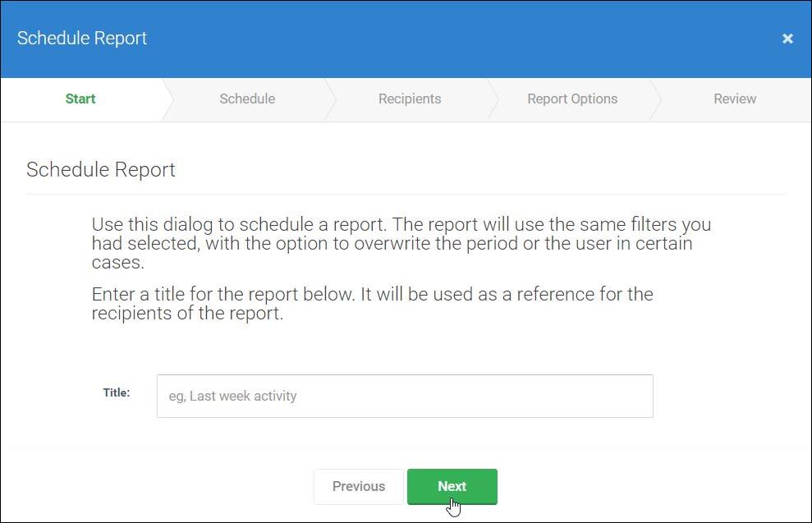Image resolution: width=812 pixels, height=523 pixels.
Task: Click the chevron separator after Report Options
Action: point(656,99)
